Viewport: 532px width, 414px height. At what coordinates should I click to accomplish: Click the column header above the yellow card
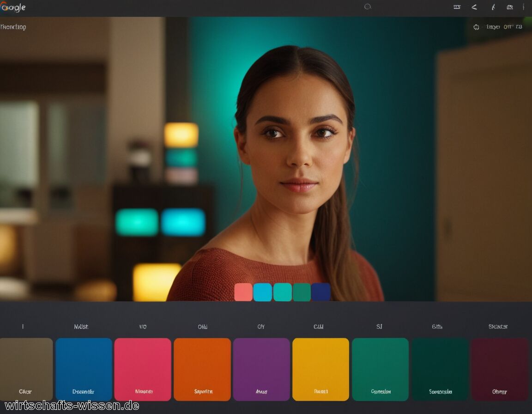point(318,327)
